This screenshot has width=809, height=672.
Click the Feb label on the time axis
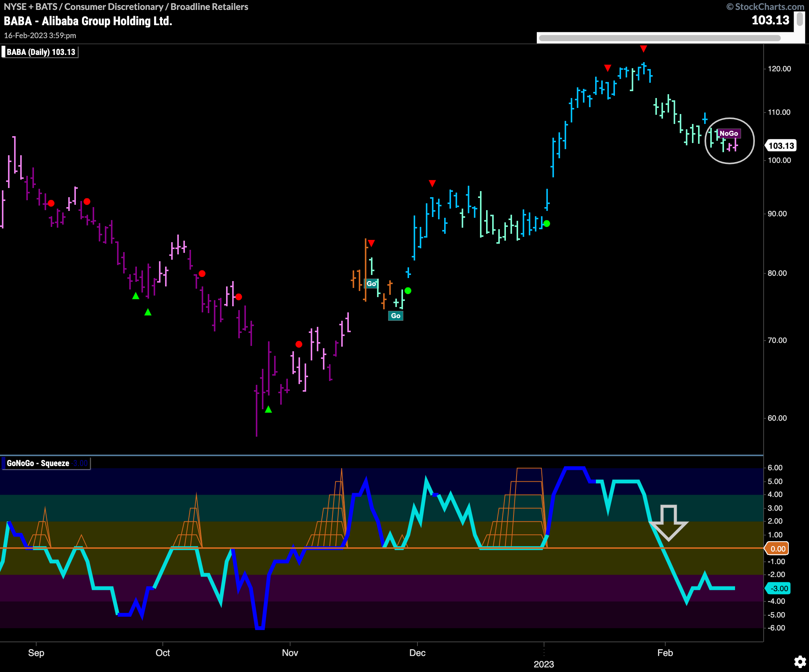(665, 653)
